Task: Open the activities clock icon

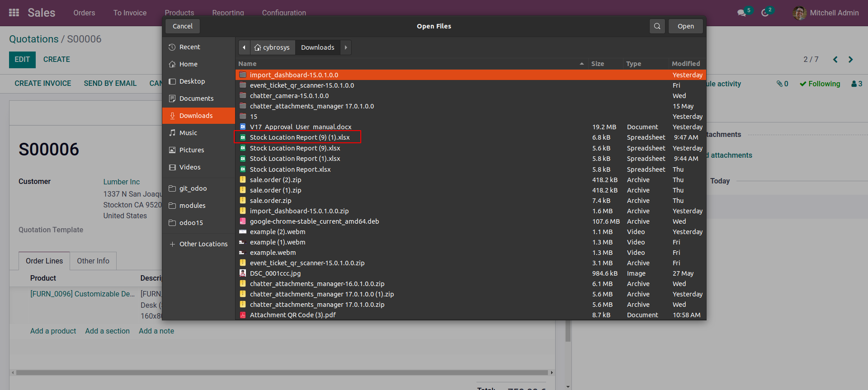Action: coord(765,13)
